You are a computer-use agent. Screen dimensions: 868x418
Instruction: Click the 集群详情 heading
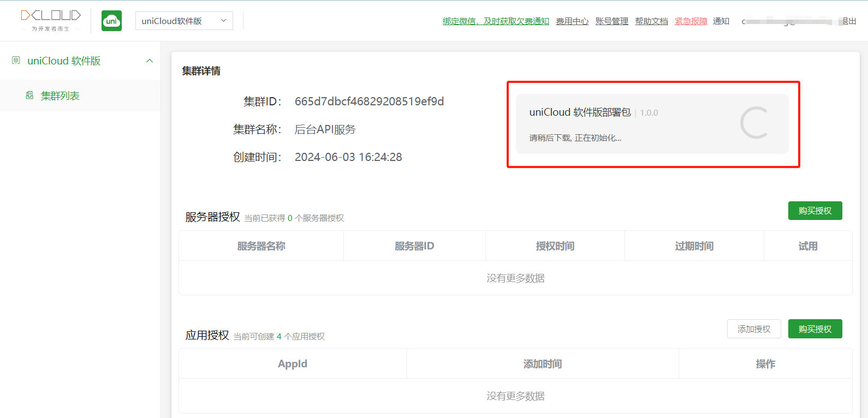(x=201, y=71)
